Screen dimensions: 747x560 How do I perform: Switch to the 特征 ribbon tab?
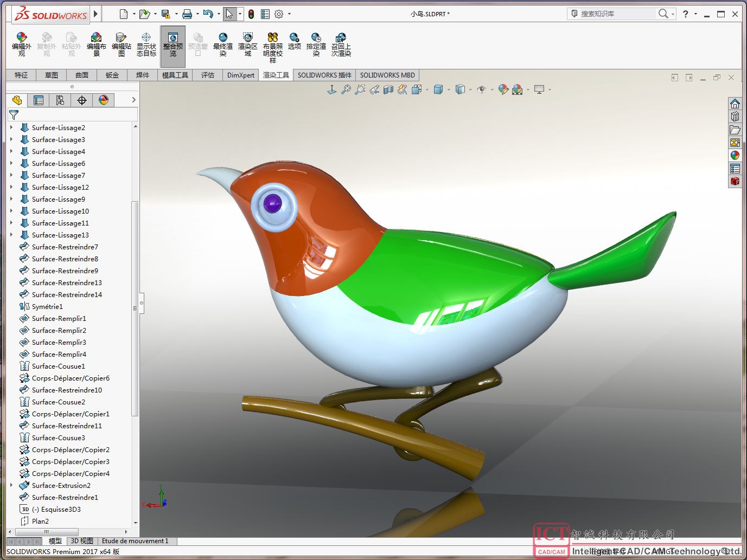21,75
